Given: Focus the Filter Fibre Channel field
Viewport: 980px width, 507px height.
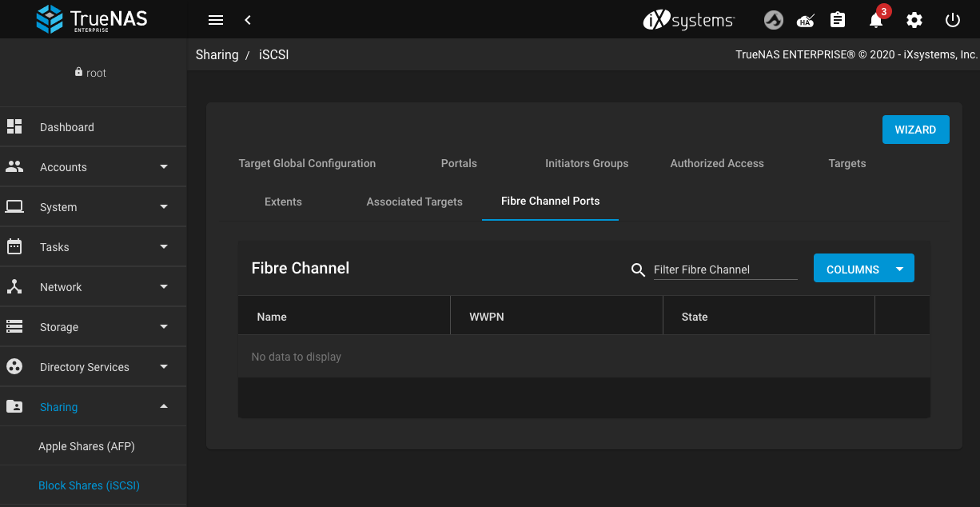Looking at the screenshot, I should pyautogui.click(x=726, y=269).
